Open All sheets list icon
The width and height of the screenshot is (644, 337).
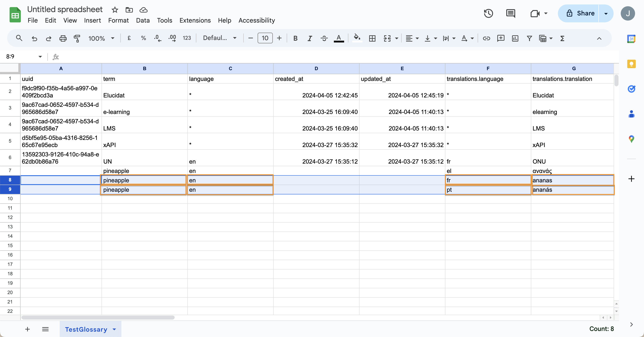point(45,329)
